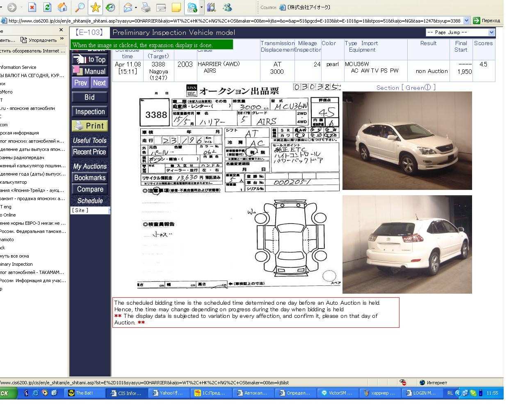The width and height of the screenshot is (525, 420).
Task: Switch to VictorSM taskbar window
Action: coord(338,393)
